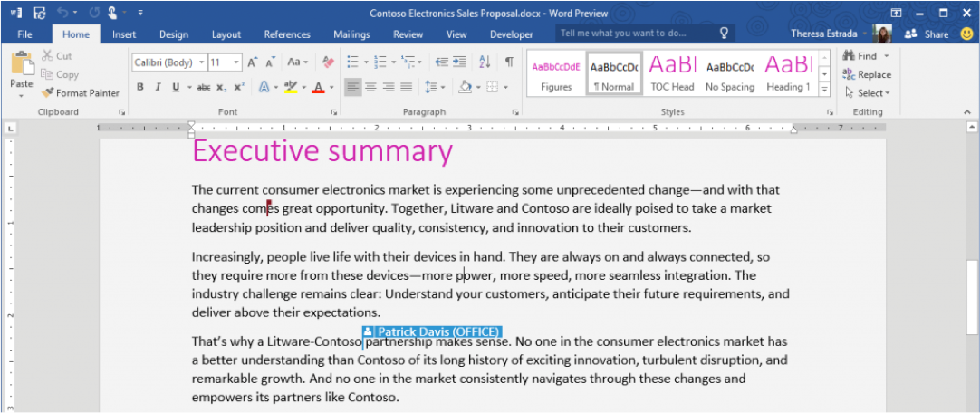Toggle Underline formatting
980x413 pixels.
[x=176, y=88]
